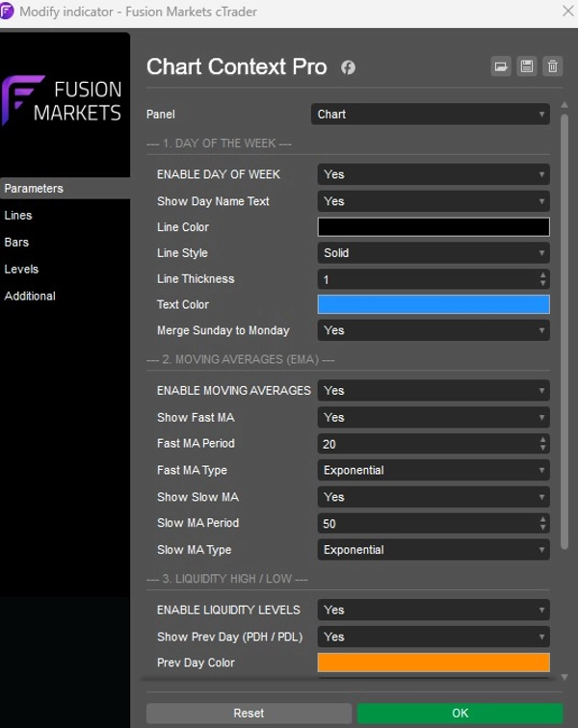Click the Chart Context Pro title
The height and width of the screenshot is (728, 578).
pos(237,66)
